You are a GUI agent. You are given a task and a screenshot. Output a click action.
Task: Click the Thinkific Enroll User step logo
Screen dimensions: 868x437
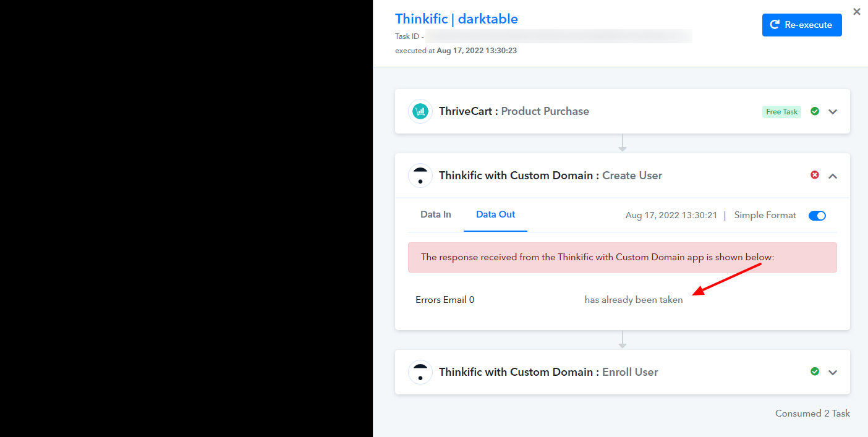tap(420, 372)
